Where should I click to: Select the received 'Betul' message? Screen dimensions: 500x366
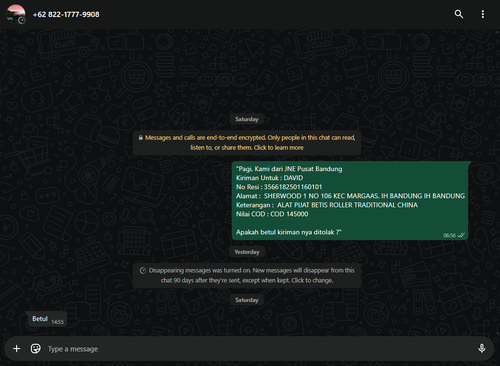tap(47, 319)
